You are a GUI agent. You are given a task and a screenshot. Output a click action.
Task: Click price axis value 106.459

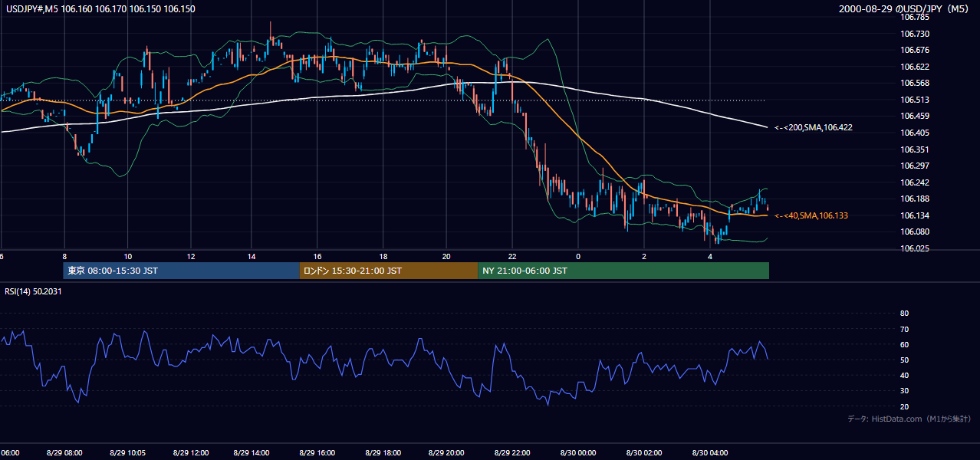click(x=915, y=116)
